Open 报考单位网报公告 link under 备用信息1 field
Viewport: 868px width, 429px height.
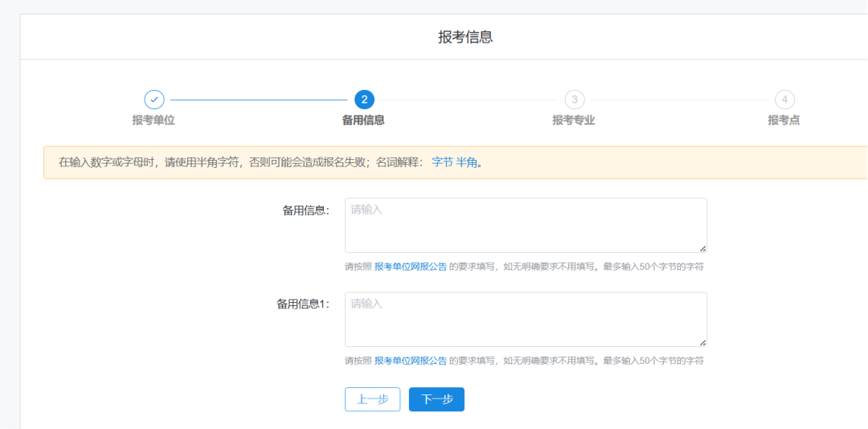point(410,361)
